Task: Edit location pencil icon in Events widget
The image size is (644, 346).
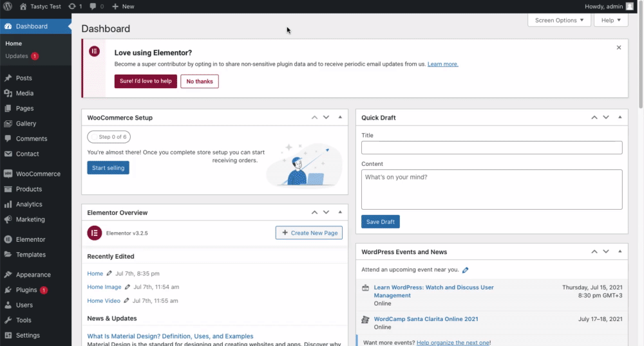Action: pos(466,269)
